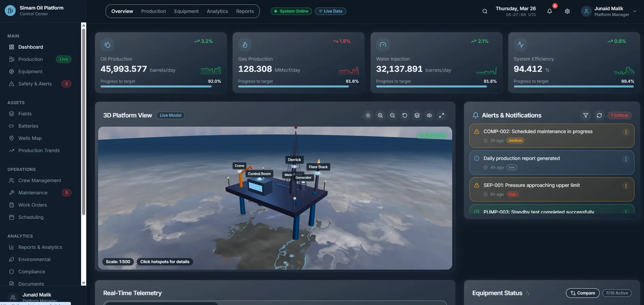Toggle the eye visibility icon in 3D view

[x=429, y=115]
